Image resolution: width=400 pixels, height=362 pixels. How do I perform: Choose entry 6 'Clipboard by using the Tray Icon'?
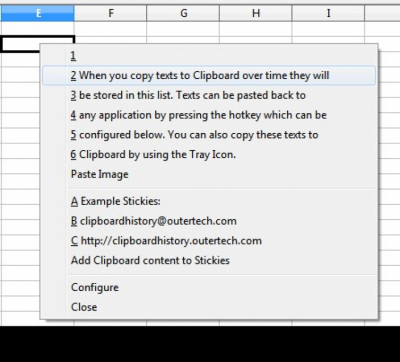pyautogui.click(x=209, y=154)
